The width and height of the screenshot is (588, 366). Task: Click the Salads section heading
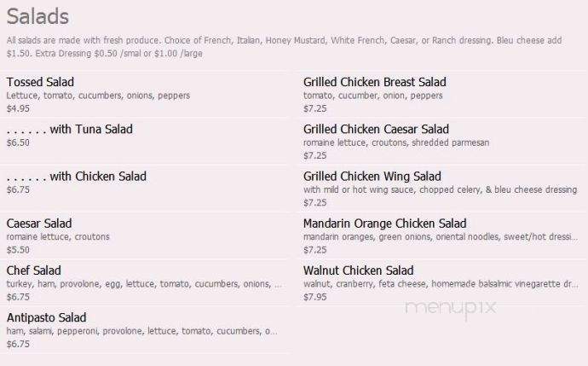click(x=37, y=16)
